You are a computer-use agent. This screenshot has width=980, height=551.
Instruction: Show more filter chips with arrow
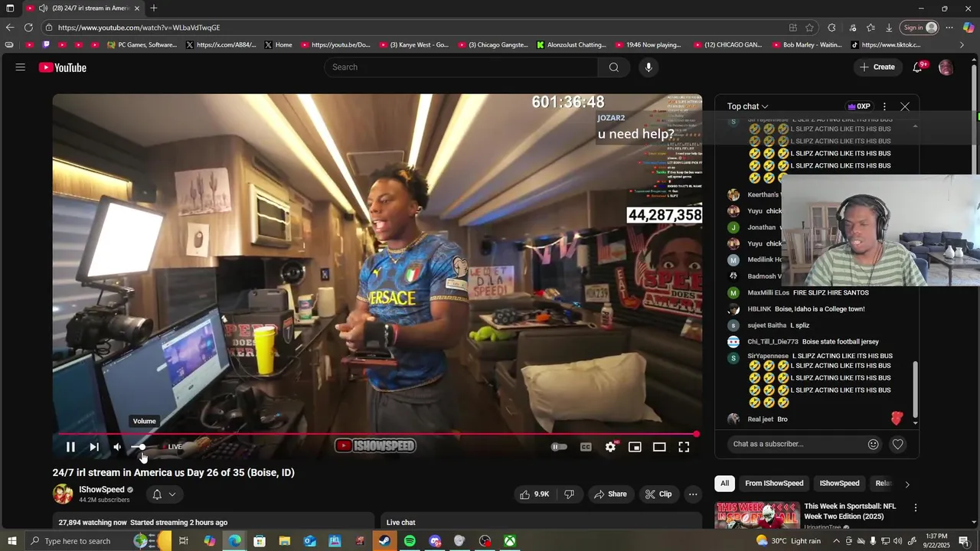click(x=907, y=484)
